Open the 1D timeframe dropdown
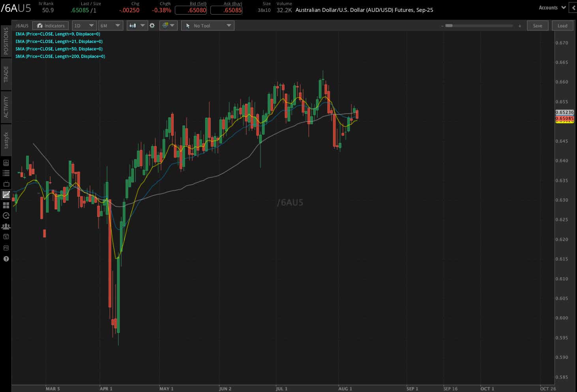 click(x=84, y=25)
